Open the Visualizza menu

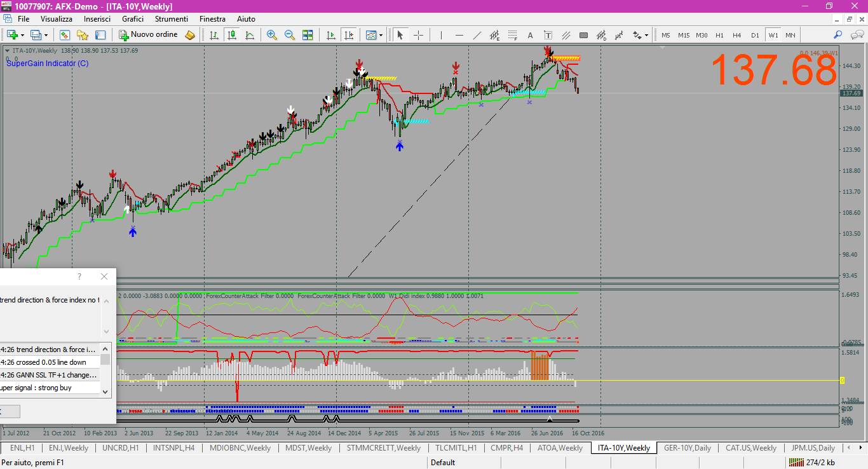[x=57, y=19]
